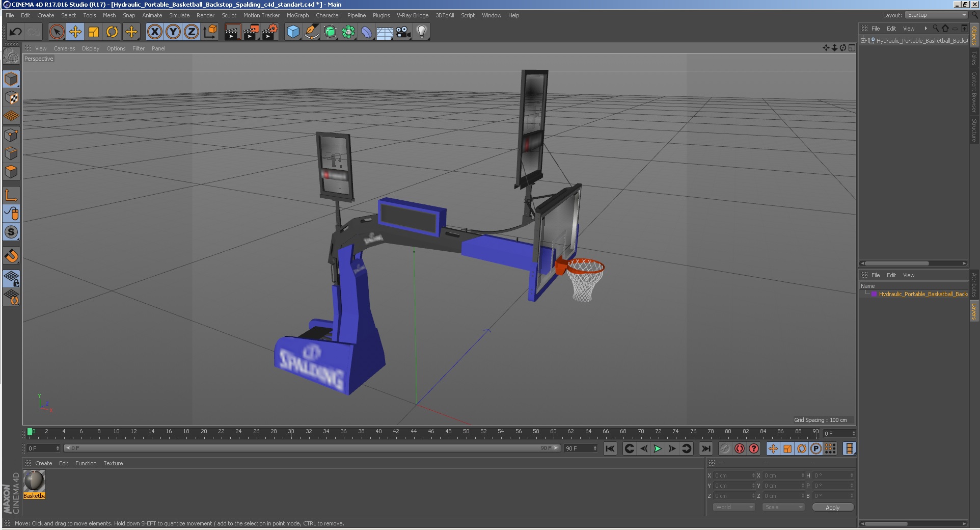980x530 pixels.
Task: Click Record Active Objects button
Action: (725, 448)
